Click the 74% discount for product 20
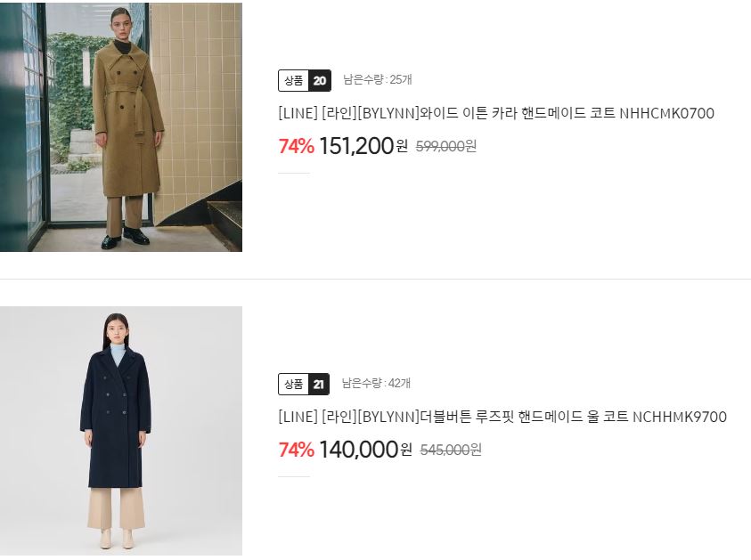Image resolution: width=751 pixels, height=560 pixels. pyautogui.click(x=296, y=146)
